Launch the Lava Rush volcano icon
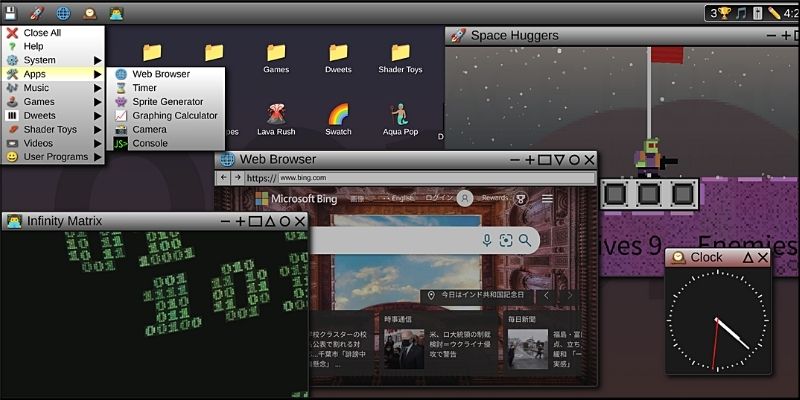This screenshot has width=800, height=400. tap(276, 120)
